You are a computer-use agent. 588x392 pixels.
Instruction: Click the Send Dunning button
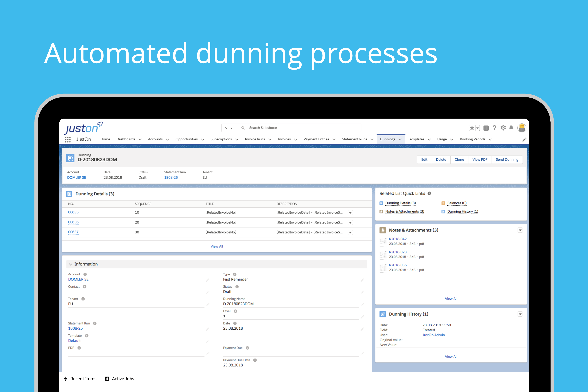coord(507,160)
